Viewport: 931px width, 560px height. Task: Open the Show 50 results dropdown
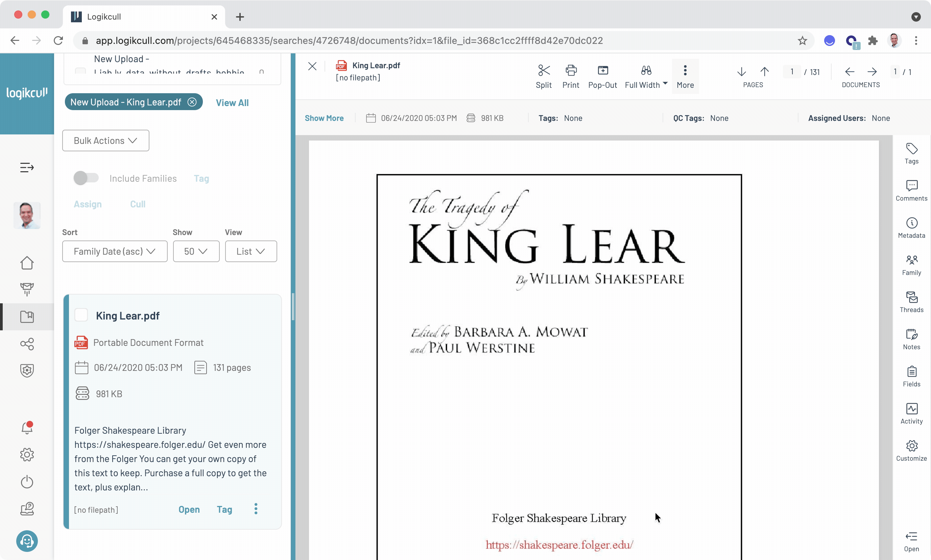[x=196, y=251]
